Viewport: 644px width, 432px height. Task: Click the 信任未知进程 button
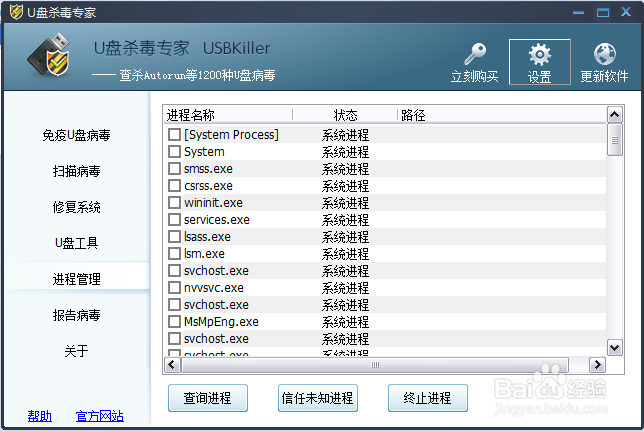click(x=317, y=398)
